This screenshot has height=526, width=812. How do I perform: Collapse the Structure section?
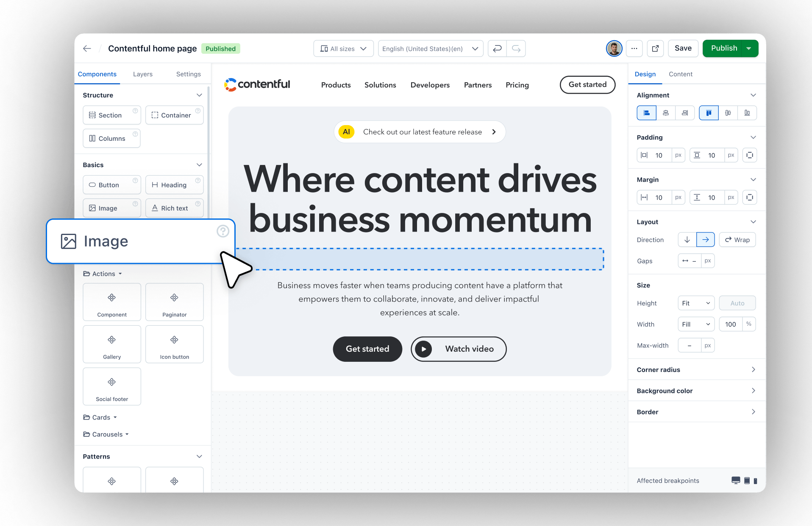[x=199, y=95]
